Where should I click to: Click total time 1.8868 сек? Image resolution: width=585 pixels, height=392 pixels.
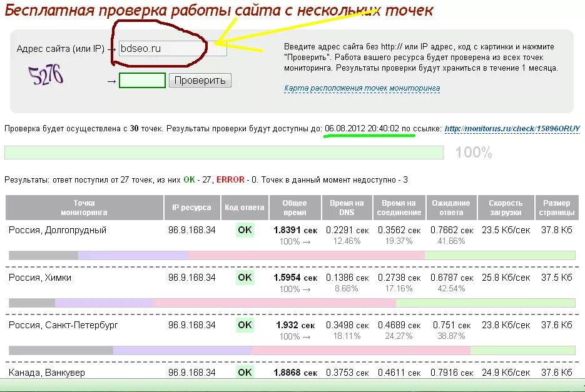(x=295, y=373)
